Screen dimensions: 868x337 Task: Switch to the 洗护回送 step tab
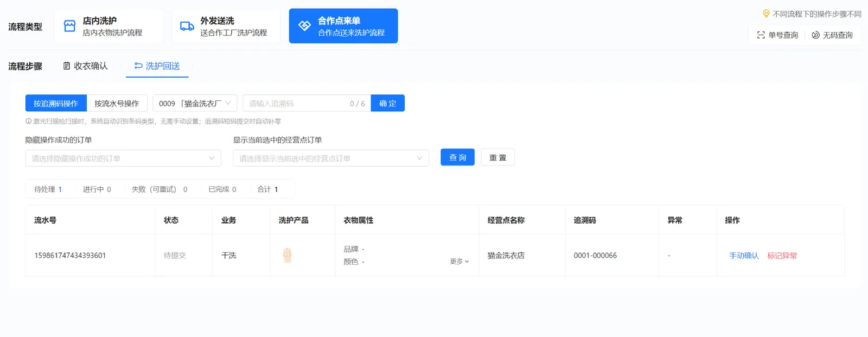point(157,66)
